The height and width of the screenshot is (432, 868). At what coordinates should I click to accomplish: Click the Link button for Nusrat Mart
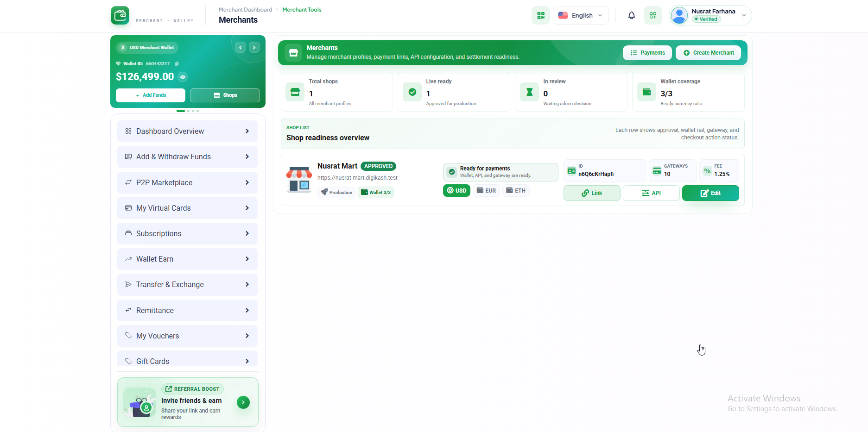[x=592, y=193]
